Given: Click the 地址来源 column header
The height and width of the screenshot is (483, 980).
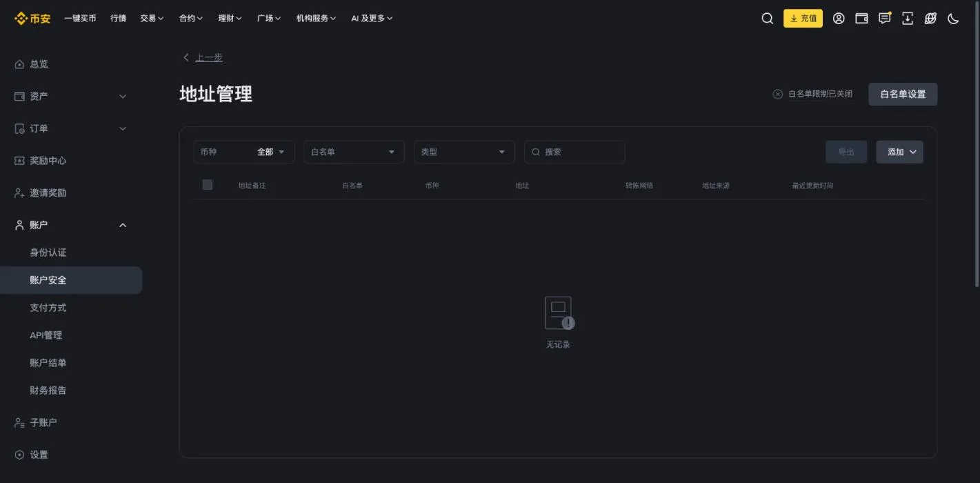Looking at the screenshot, I should tap(716, 186).
